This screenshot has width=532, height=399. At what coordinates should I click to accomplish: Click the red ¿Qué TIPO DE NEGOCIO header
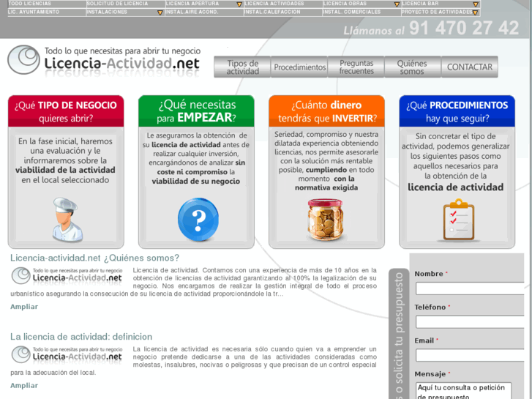66,111
